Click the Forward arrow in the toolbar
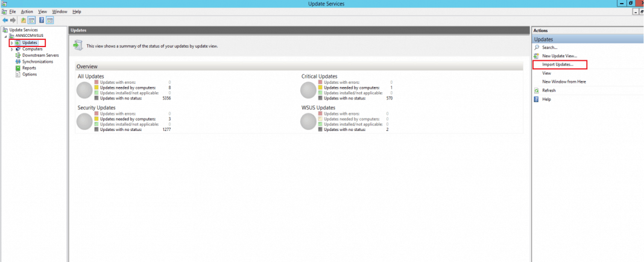 [13, 20]
